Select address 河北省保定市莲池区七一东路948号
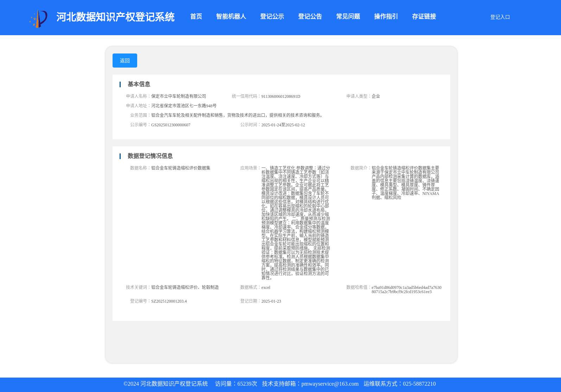Image resolution: width=561 pixels, height=392 pixels. click(x=184, y=106)
